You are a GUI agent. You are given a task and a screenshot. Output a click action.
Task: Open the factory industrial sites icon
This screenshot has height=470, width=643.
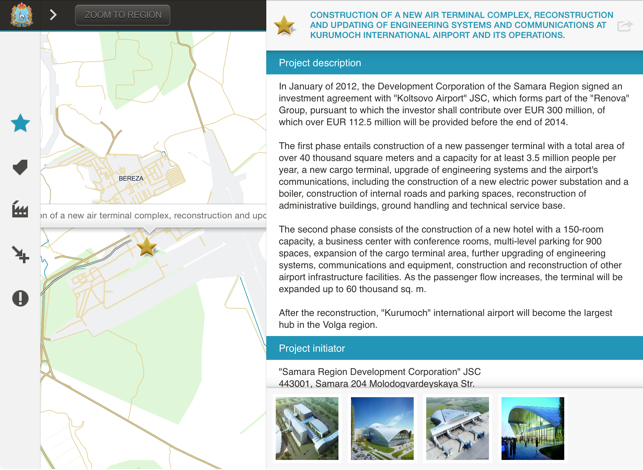20,209
